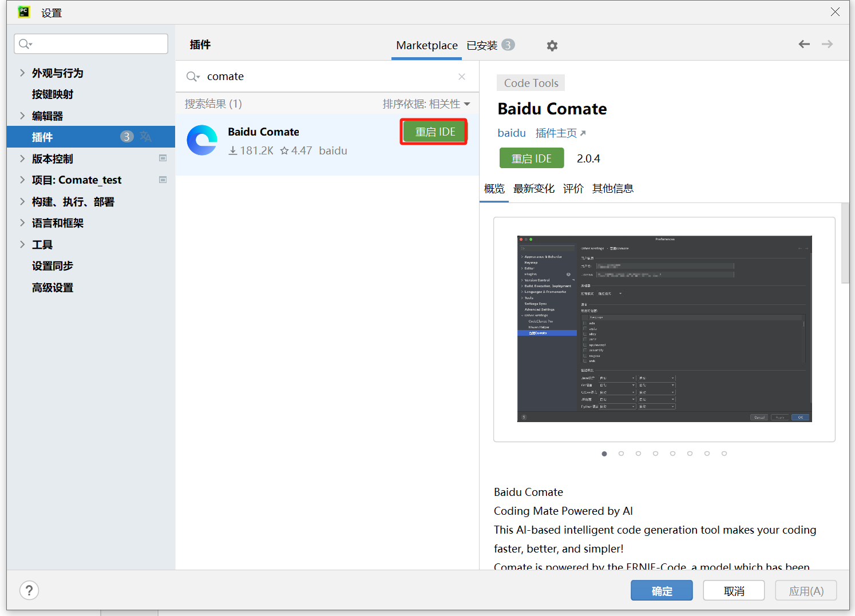Expand the 版本控制 section
Image resolution: width=855 pixels, height=616 pixels.
tap(22, 158)
